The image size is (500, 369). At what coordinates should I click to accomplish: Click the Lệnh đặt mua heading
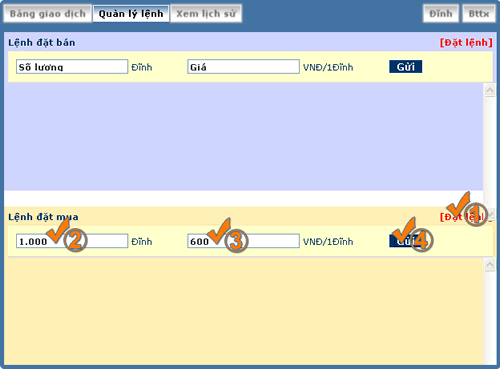(x=43, y=217)
